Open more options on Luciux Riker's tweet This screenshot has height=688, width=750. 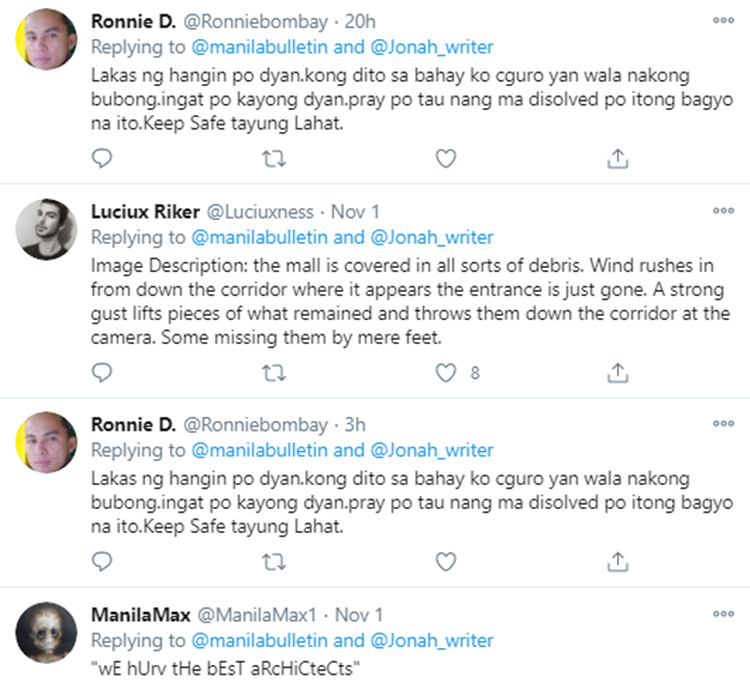[723, 211]
